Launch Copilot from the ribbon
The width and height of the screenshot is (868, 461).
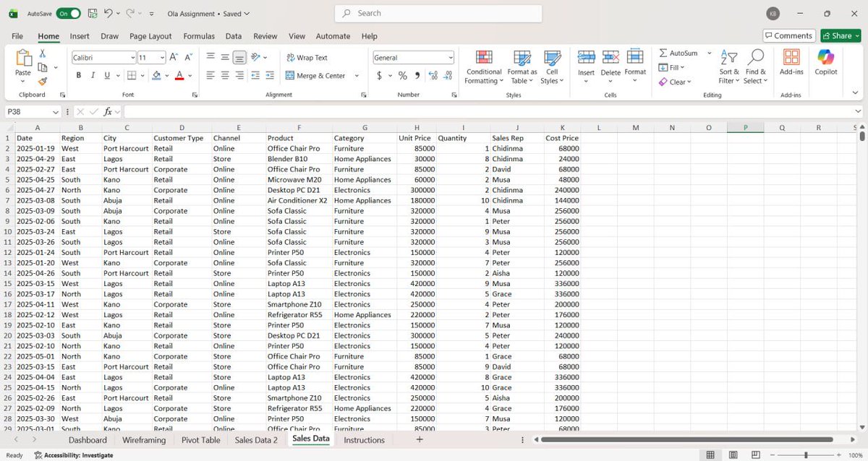pos(825,62)
